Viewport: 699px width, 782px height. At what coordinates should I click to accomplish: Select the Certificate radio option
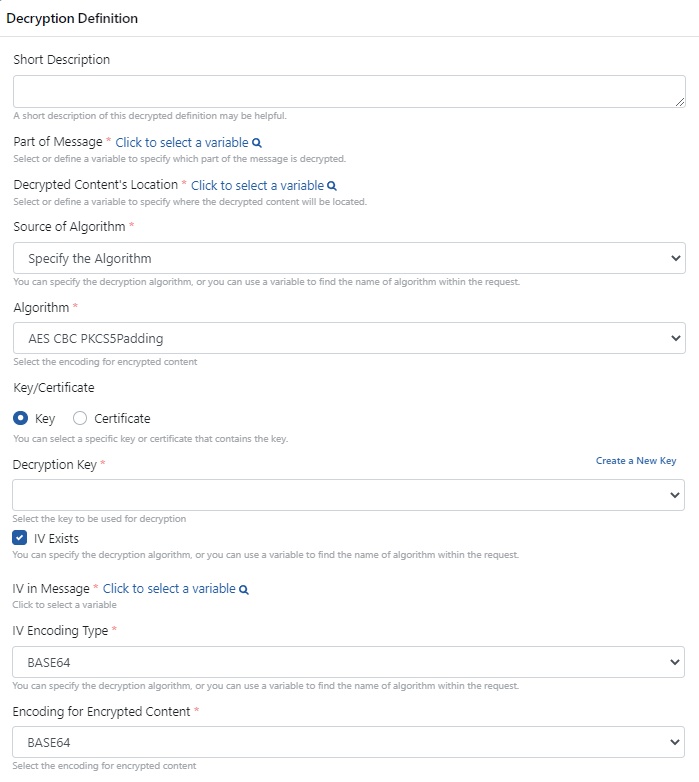[80, 418]
